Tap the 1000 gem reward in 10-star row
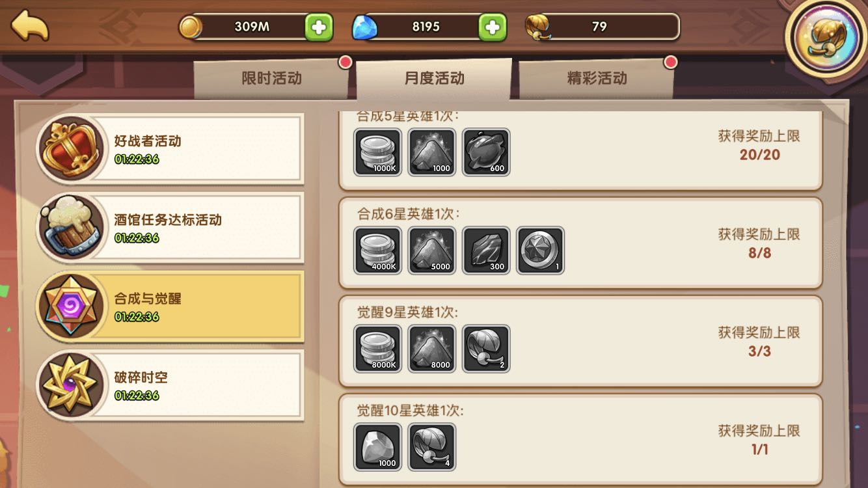The width and height of the screenshot is (868, 488). pyautogui.click(x=378, y=447)
